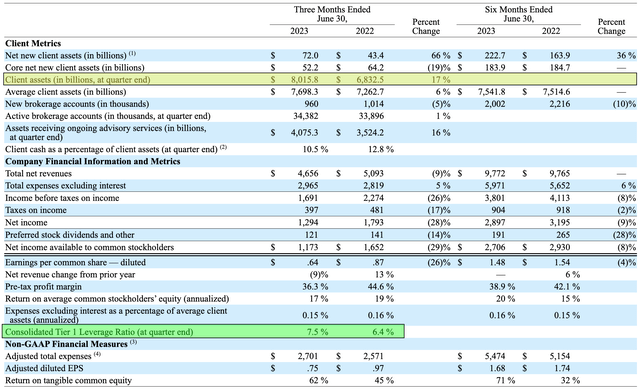This screenshot has height=389, width=640.
Task: Click adjusted total expenses value "2,701"
Action: 308,356
